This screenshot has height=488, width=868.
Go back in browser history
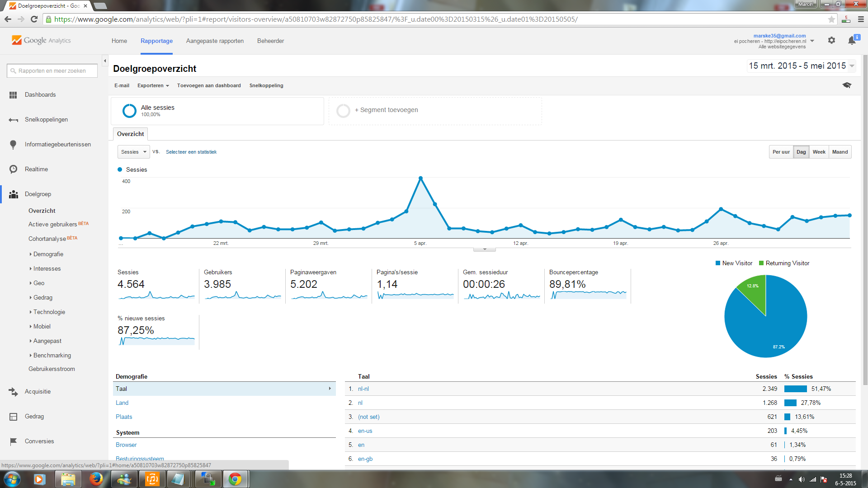8,19
